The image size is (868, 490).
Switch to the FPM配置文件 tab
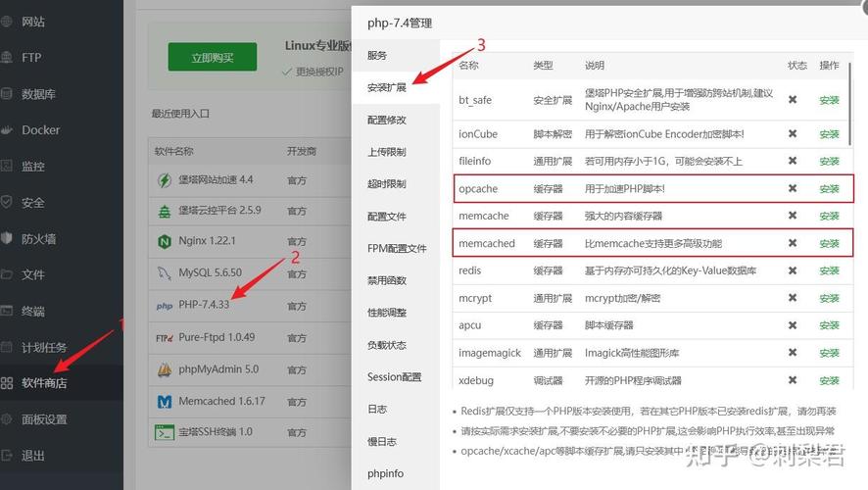click(397, 249)
